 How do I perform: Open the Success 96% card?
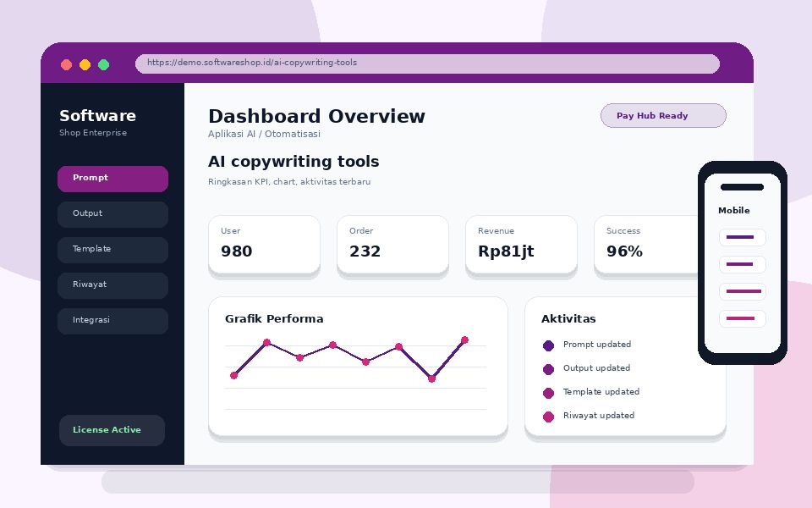point(647,245)
